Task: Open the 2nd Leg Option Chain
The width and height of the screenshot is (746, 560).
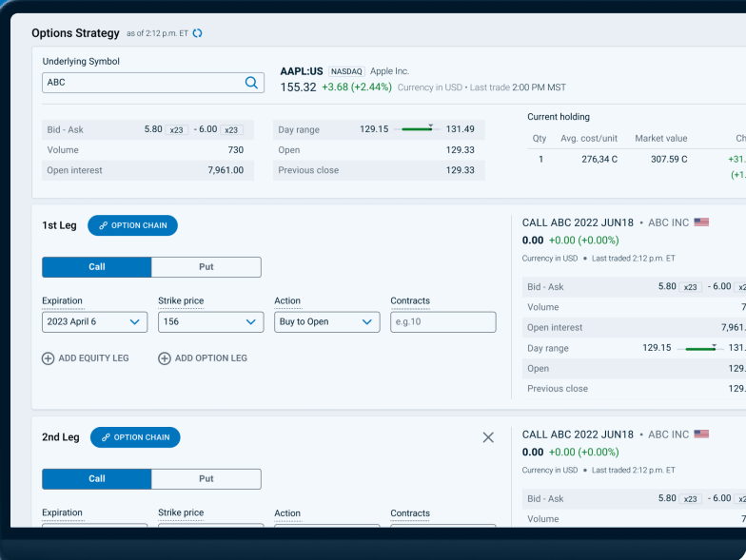Action: click(135, 437)
